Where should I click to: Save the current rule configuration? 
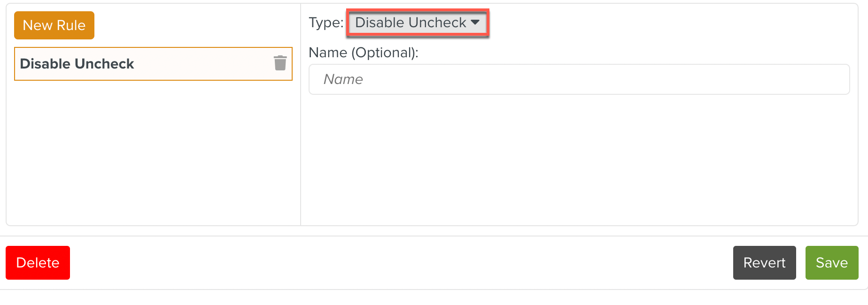pos(831,263)
